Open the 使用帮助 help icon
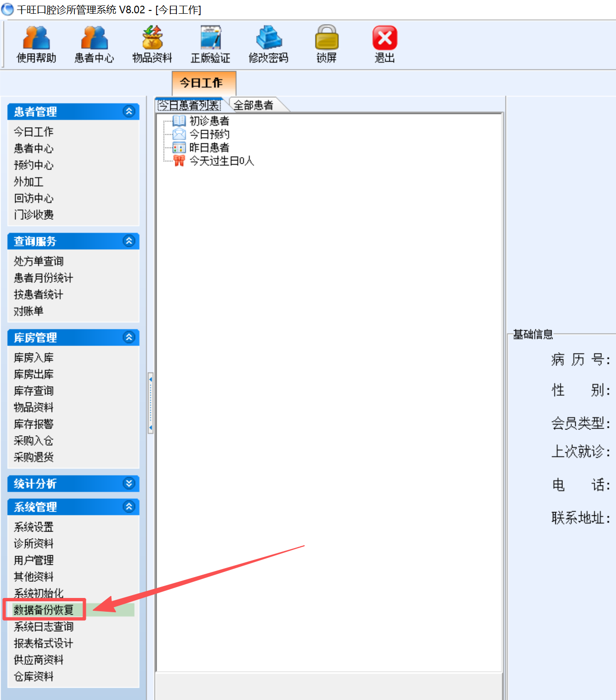The image size is (616, 700). pos(36,44)
